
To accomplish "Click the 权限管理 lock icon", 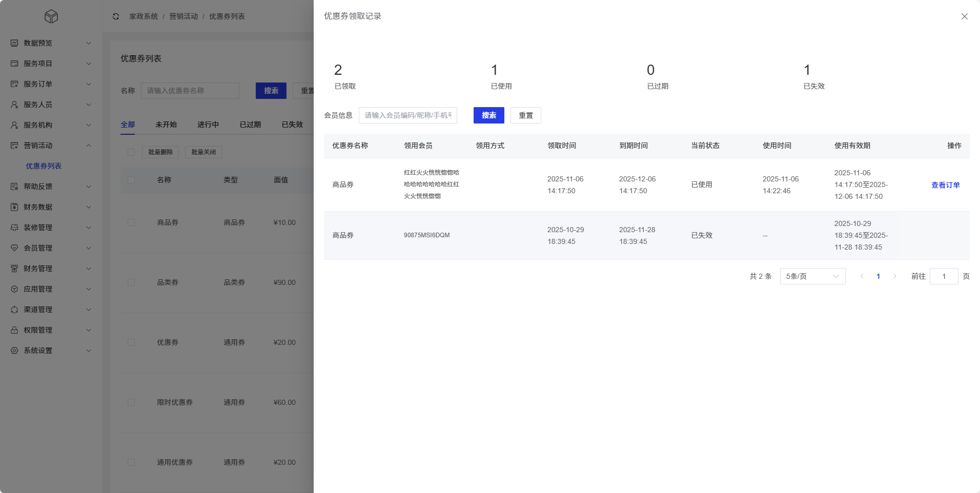I will click(x=14, y=330).
